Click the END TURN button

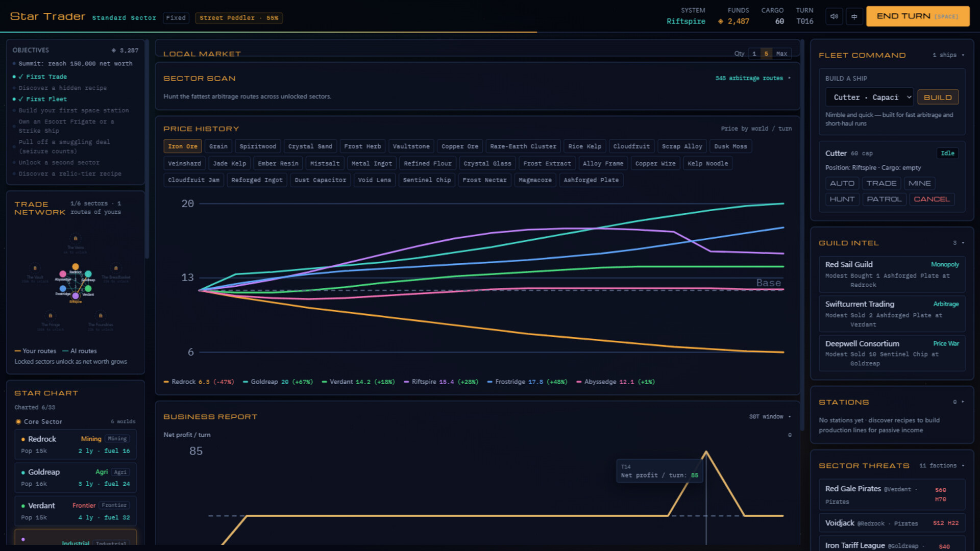917,16
